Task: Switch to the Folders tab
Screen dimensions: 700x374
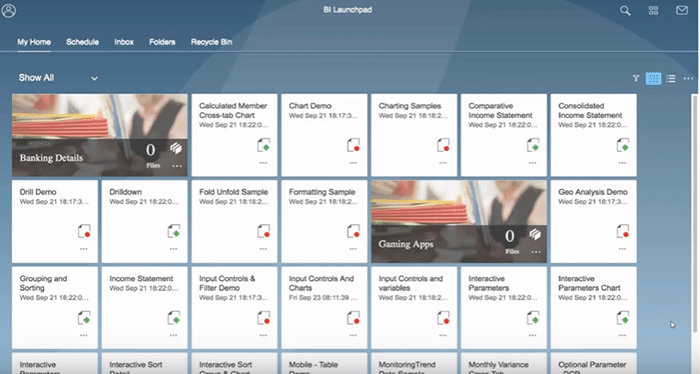Action: pos(162,42)
